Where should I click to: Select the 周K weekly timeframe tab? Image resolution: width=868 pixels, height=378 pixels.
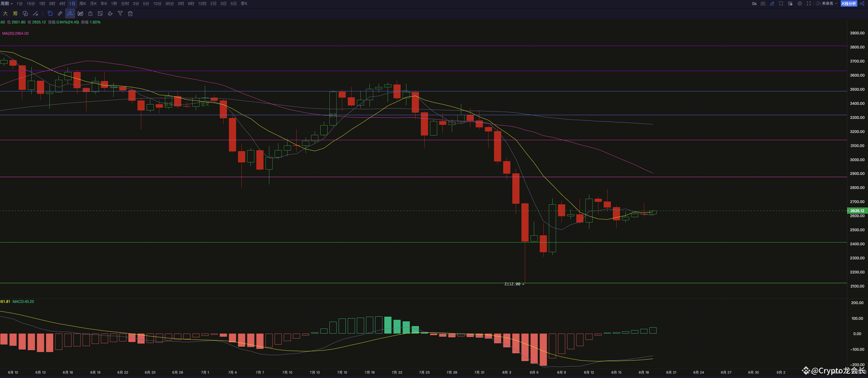click(83, 4)
